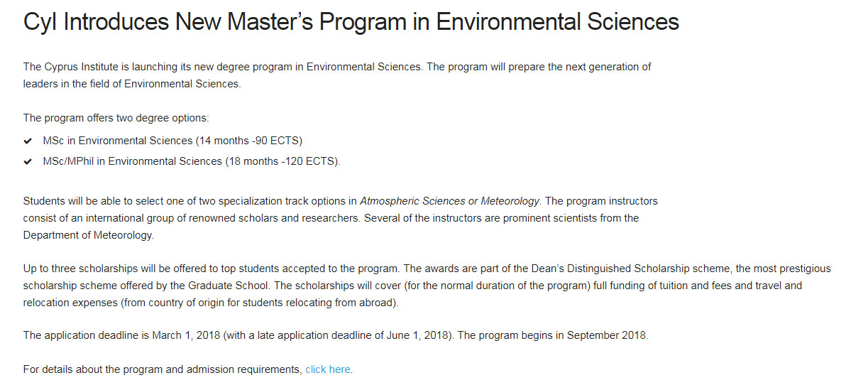Click checkmark icon beside MSc/MPhil option
The image size is (868, 390).
[28, 161]
